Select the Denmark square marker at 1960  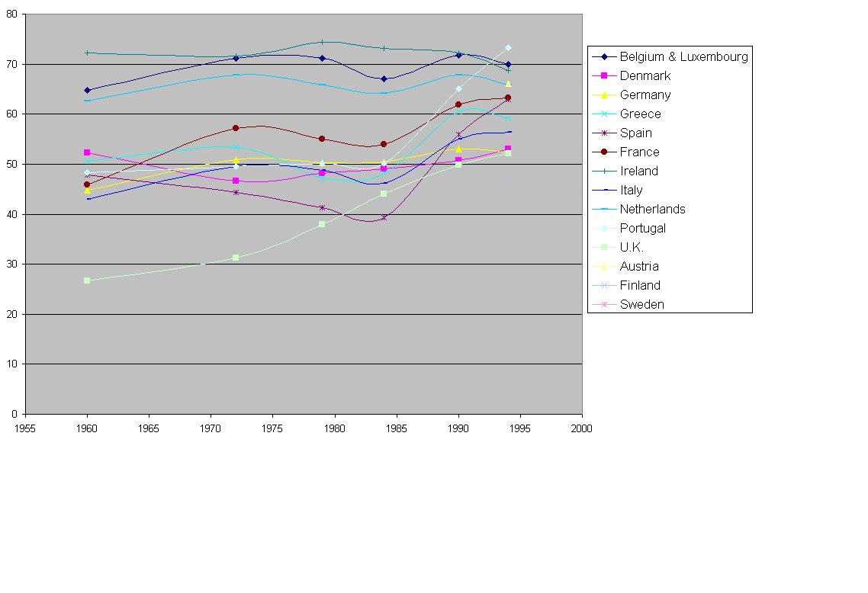87,152
